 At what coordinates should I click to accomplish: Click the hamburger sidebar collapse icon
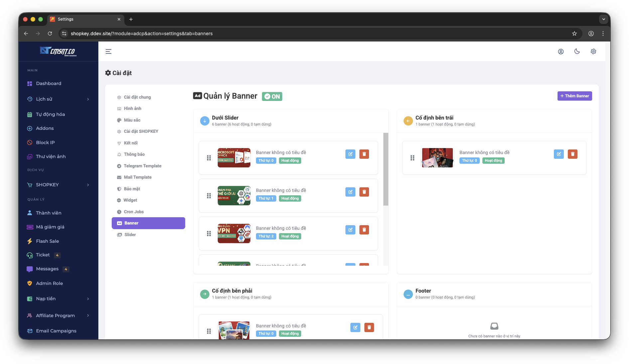click(108, 51)
